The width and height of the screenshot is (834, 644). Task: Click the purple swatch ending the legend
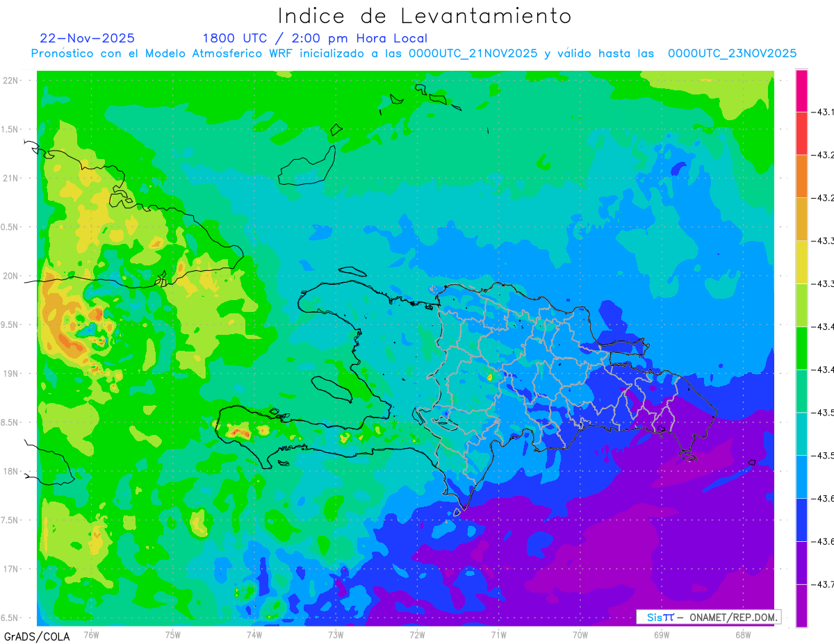pyautogui.click(x=801, y=605)
